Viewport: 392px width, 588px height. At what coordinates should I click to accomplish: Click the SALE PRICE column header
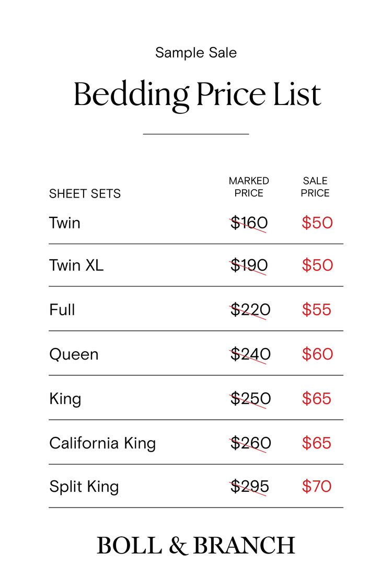coord(315,187)
